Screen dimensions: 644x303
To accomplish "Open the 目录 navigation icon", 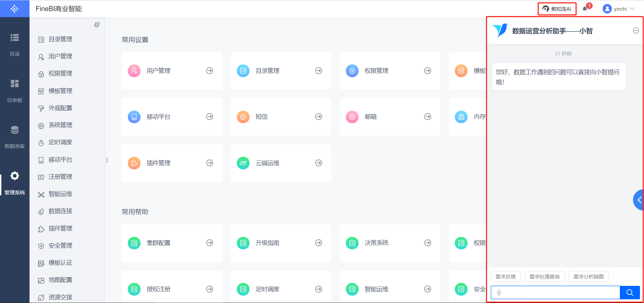I will [15, 44].
